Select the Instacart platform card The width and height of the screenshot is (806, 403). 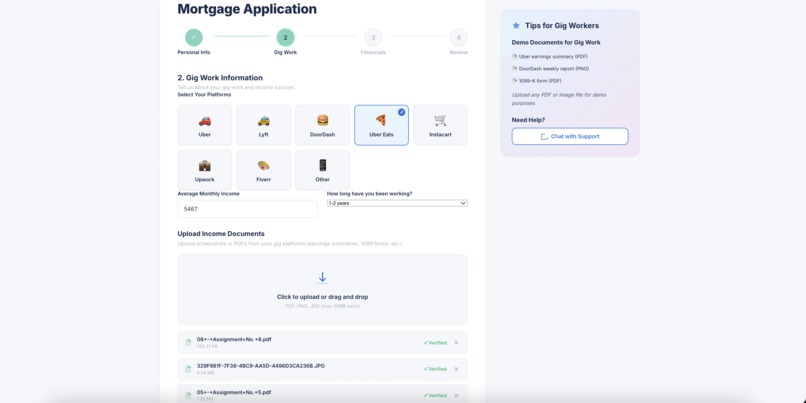click(x=441, y=125)
